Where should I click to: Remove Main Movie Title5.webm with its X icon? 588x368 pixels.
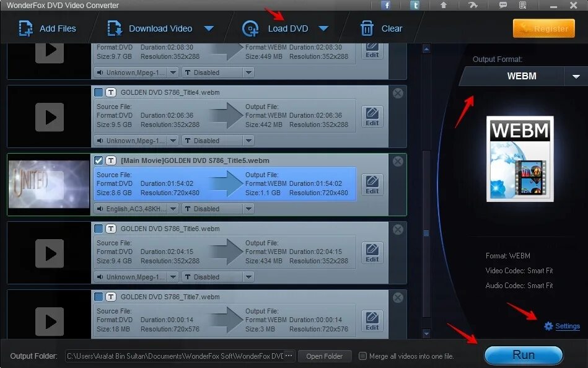[398, 161]
